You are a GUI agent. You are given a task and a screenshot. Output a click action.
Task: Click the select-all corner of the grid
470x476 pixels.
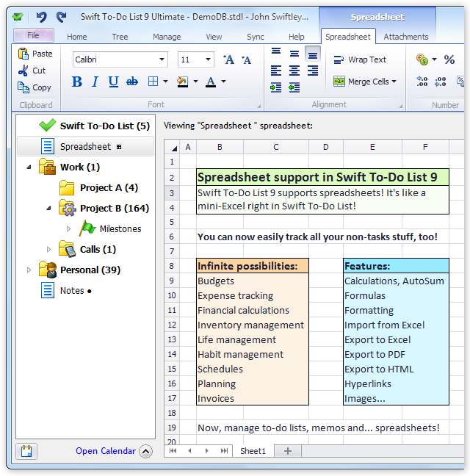tap(172, 147)
